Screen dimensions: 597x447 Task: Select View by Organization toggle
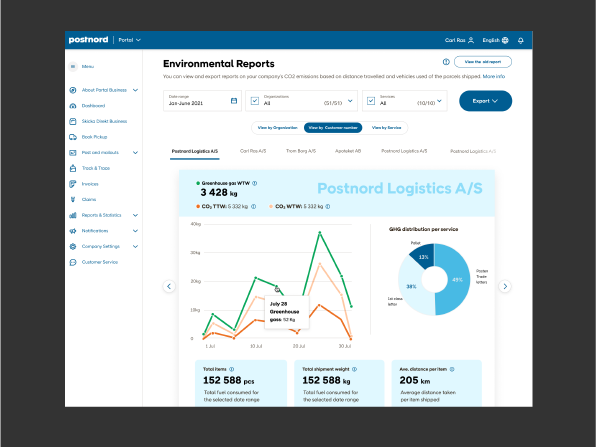click(x=278, y=128)
